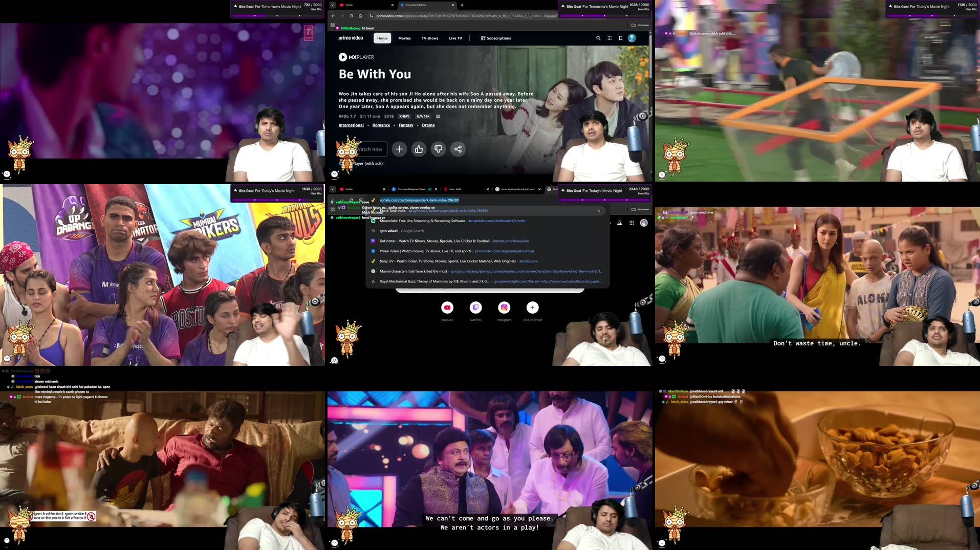
Task: Choose Sony LIV sonyliv.com suggestion
Action: [488, 261]
